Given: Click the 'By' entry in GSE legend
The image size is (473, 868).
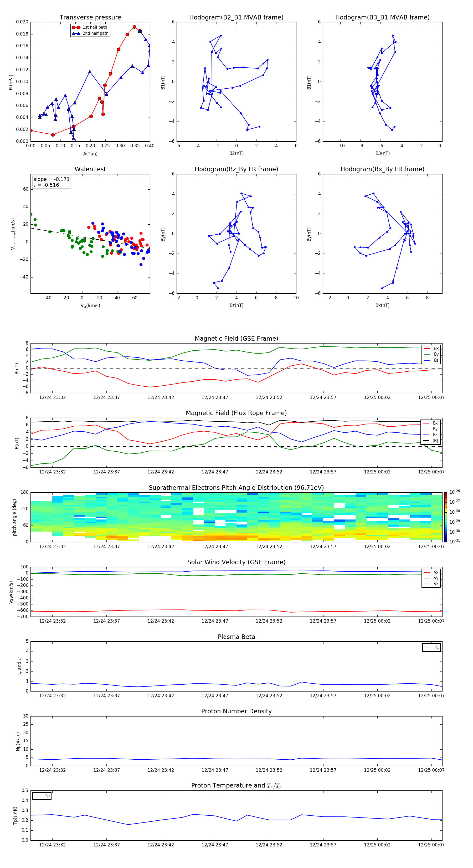Looking at the screenshot, I should point(431,354).
